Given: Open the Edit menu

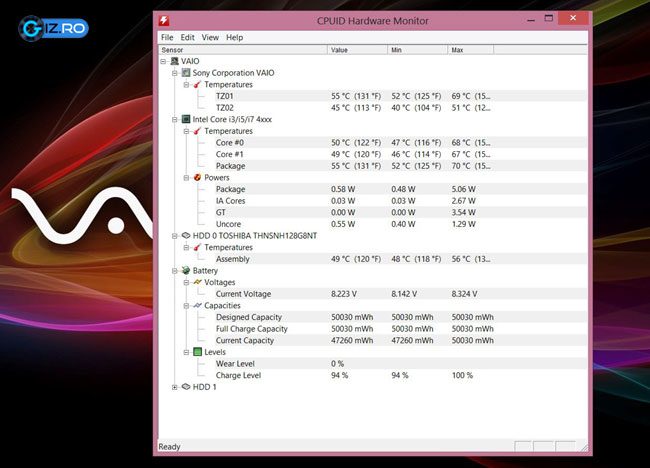Looking at the screenshot, I should (x=187, y=37).
